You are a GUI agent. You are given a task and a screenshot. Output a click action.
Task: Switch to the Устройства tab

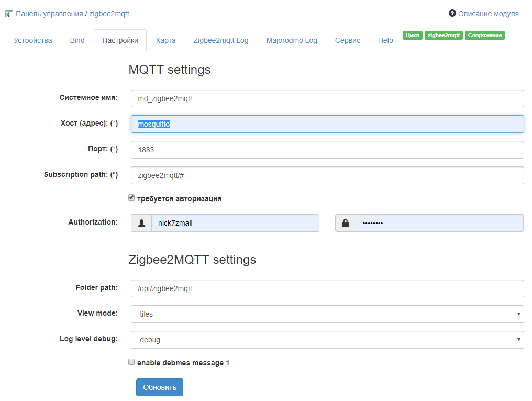(33, 40)
